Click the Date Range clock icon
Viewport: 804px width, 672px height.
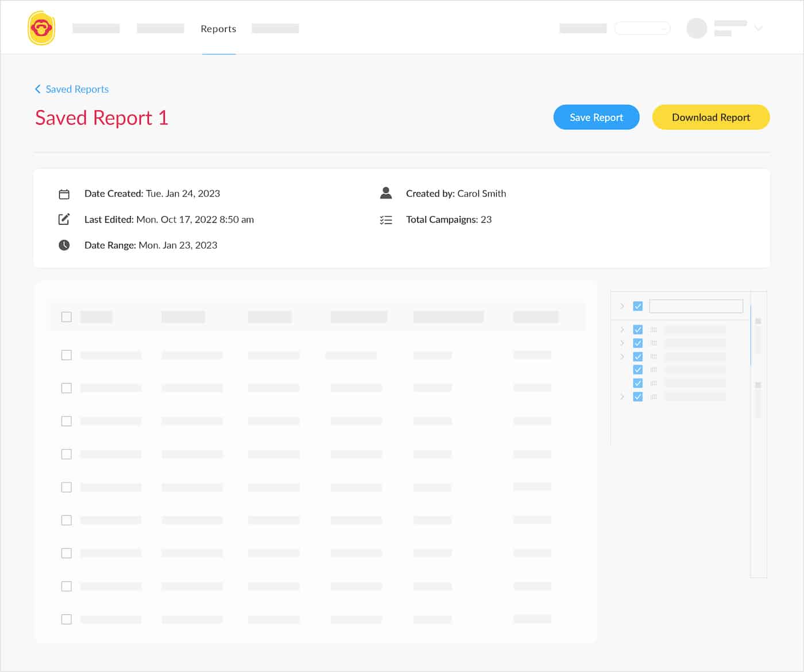point(64,245)
